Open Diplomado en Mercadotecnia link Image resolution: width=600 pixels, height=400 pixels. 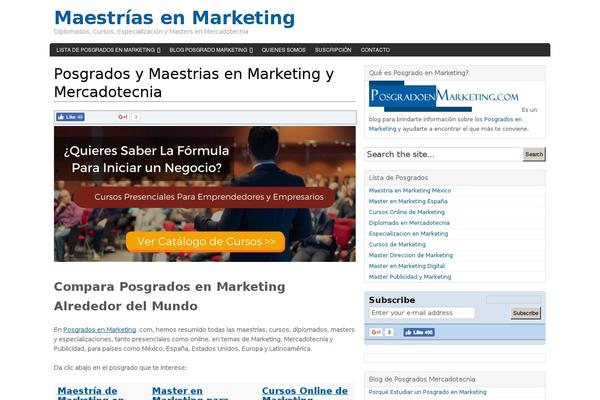pyautogui.click(x=409, y=222)
